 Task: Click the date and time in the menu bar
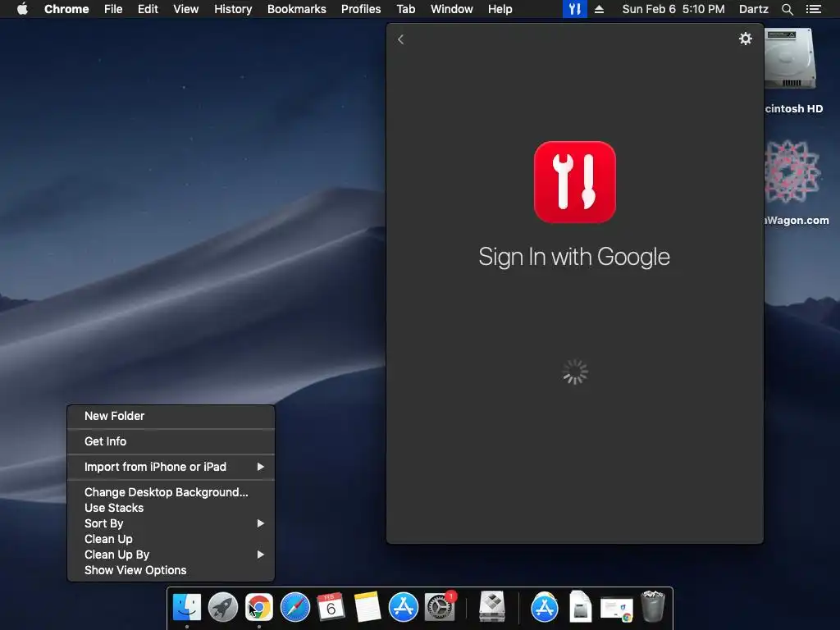[673, 9]
